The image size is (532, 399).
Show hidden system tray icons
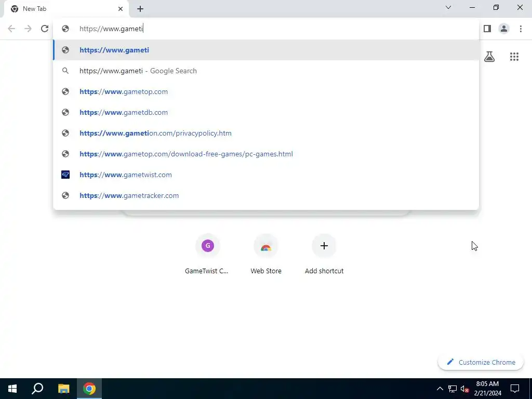[440, 389]
